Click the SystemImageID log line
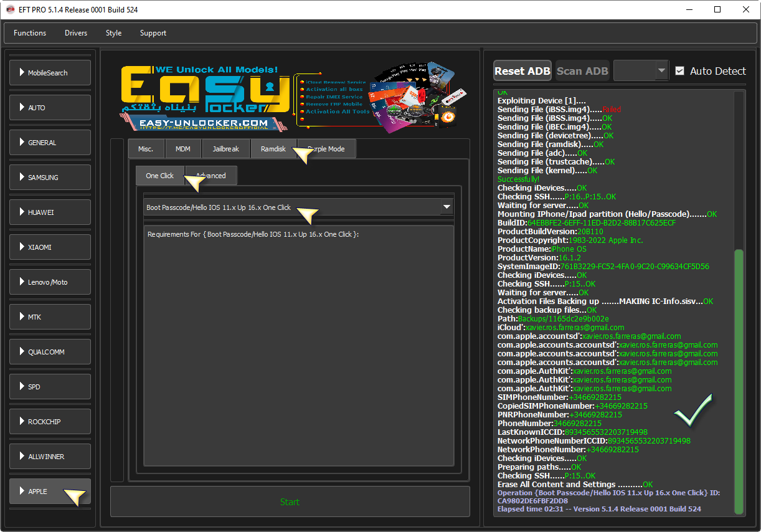 (x=603, y=266)
